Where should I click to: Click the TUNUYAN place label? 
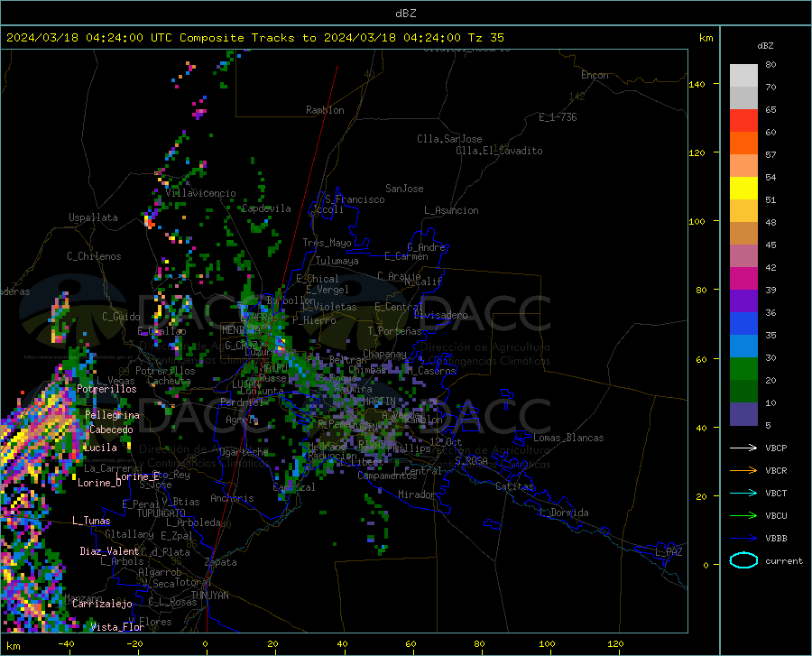pos(209,596)
